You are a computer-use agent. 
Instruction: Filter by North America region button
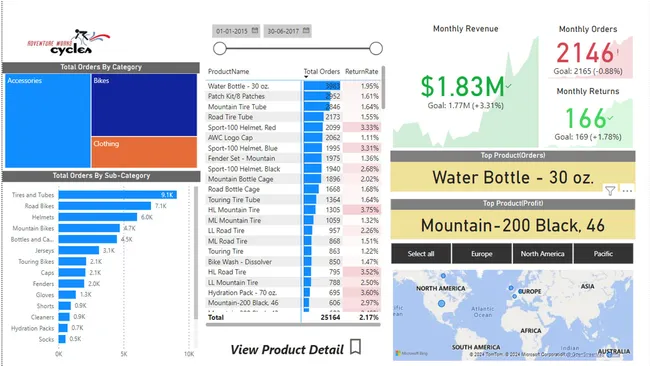(x=542, y=254)
